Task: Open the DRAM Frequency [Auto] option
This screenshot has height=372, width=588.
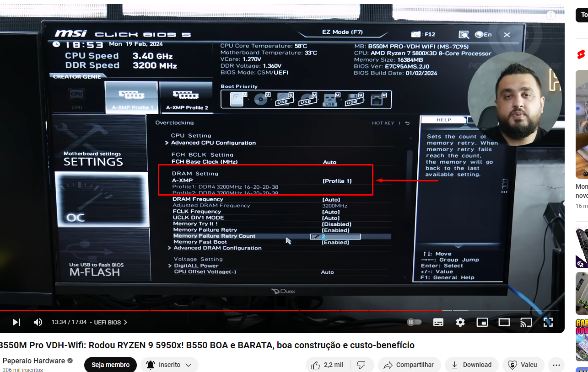Action: pos(331,200)
